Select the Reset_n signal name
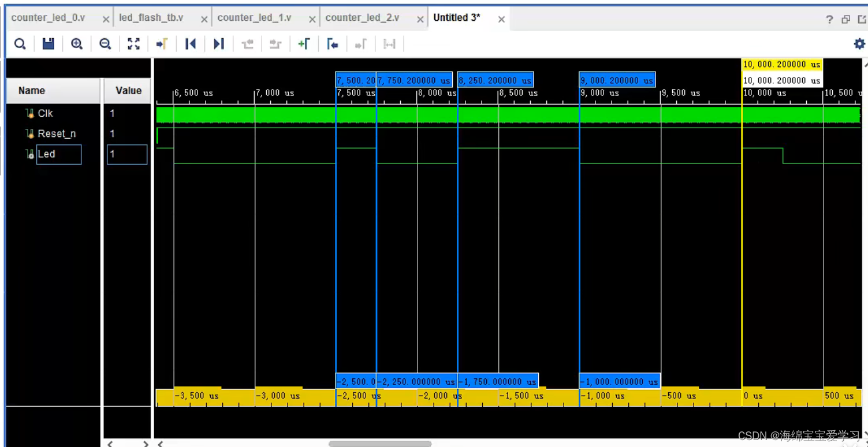868x447 pixels. click(x=57, y=133)
